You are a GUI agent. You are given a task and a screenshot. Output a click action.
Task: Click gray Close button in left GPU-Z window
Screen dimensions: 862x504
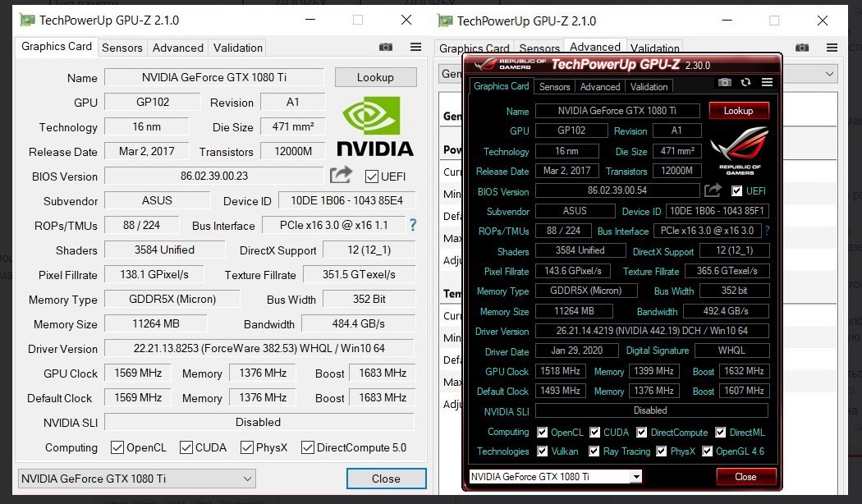click(386, 479)
